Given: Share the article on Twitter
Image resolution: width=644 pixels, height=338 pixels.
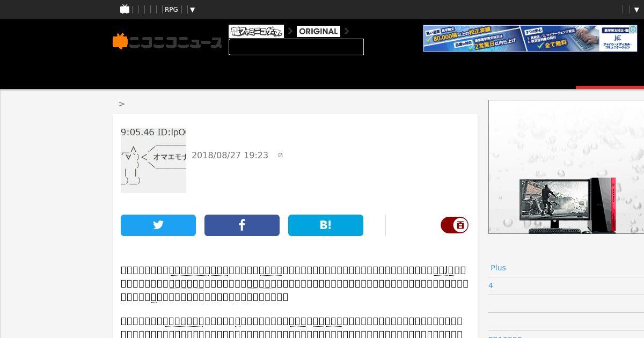Looking at the screenshot, I should [158, 225].
